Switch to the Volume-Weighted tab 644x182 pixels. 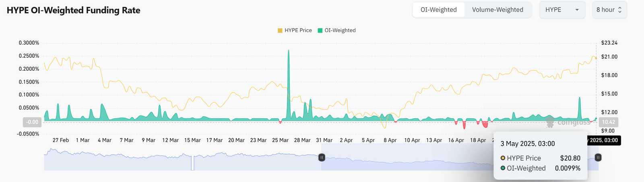(x=497, y=10)
